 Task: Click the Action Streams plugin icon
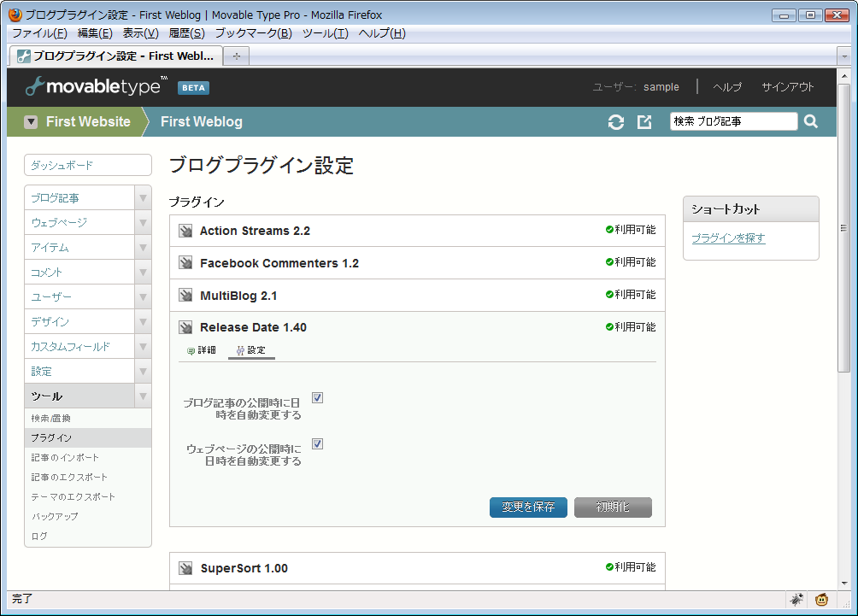(185, 231)
